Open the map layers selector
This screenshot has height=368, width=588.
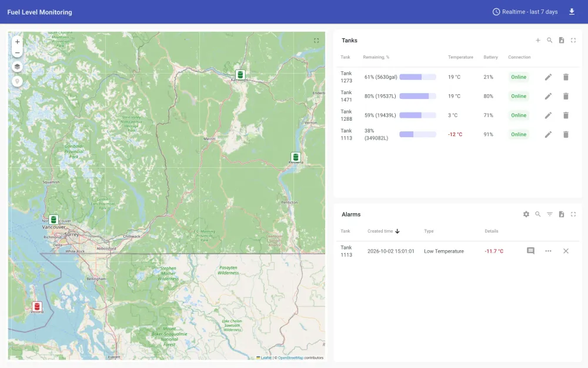pos(17,67)
